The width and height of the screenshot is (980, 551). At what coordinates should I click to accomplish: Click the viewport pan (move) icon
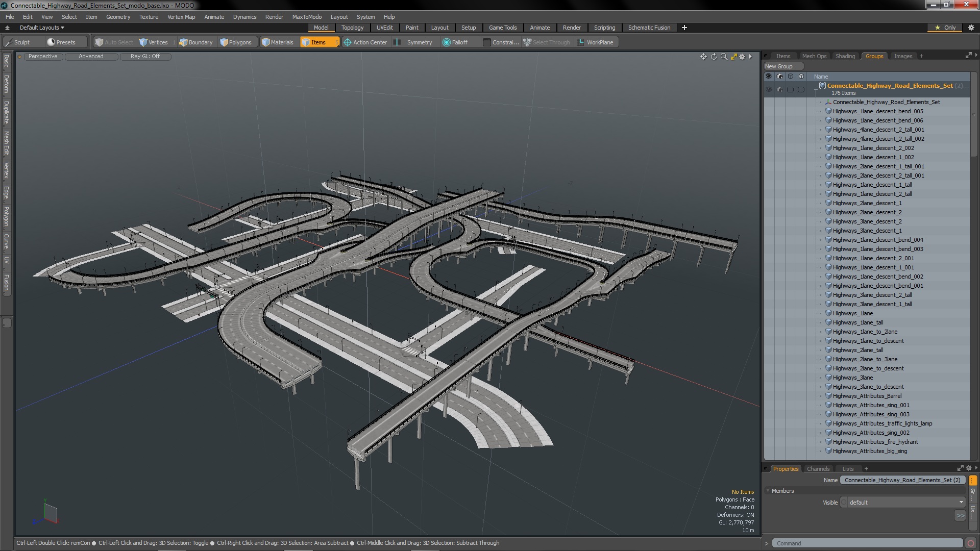click(703, 57)
